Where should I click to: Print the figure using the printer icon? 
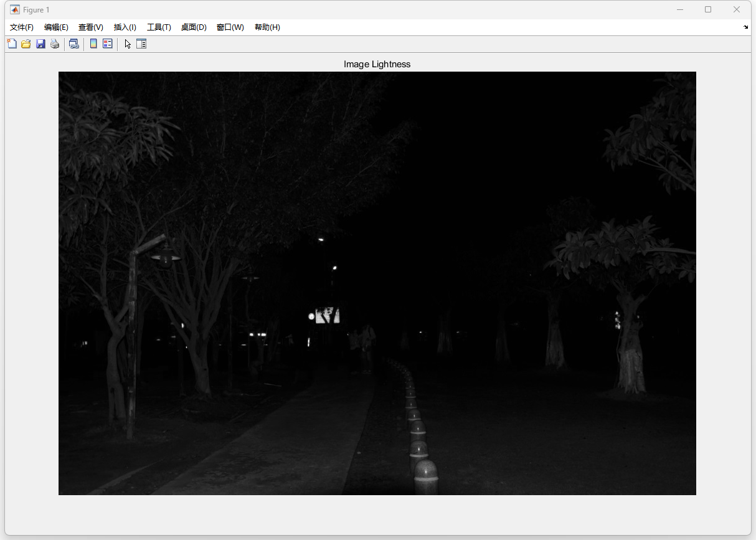coord(55,44)
